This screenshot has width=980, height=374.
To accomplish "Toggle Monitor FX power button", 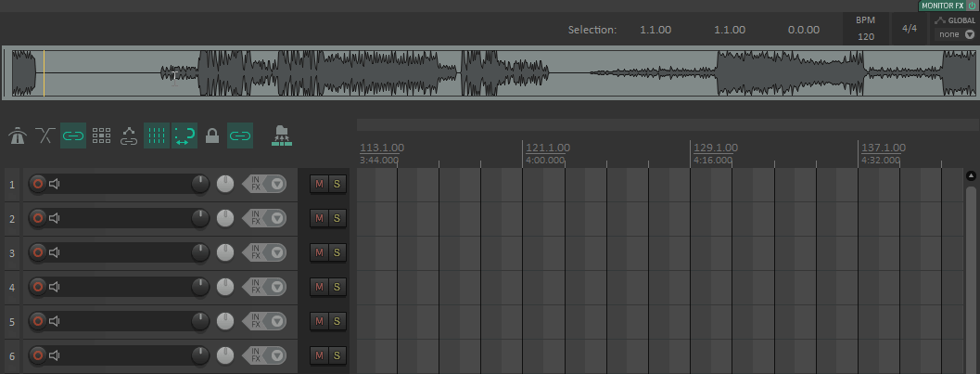I will tap(972, 6).
